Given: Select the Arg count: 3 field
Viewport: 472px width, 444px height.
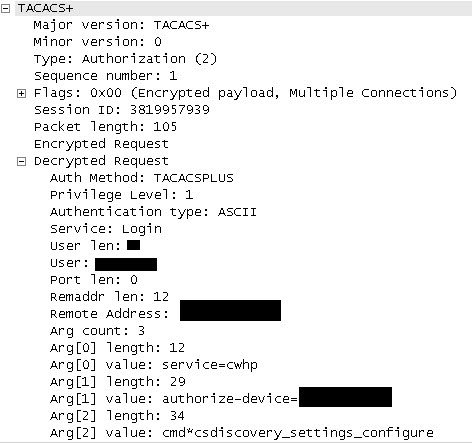Looking at the screenshot, I should [97, 331].
